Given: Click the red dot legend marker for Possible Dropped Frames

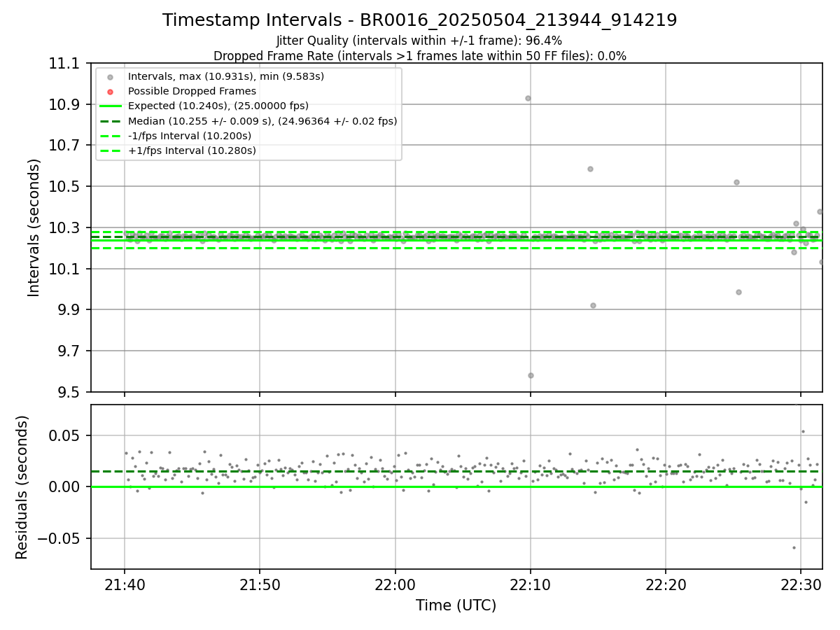Looking at the screenshot, I should click(111, 91).
